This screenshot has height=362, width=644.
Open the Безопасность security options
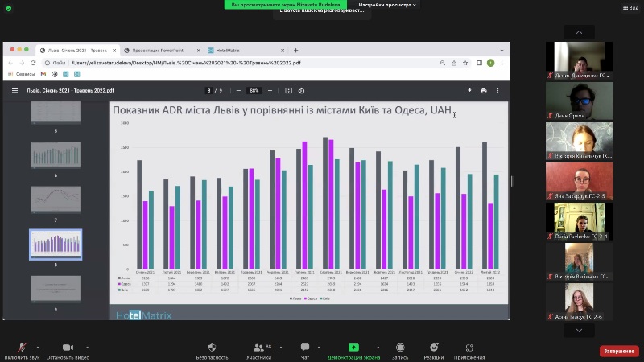pos(213,348)
